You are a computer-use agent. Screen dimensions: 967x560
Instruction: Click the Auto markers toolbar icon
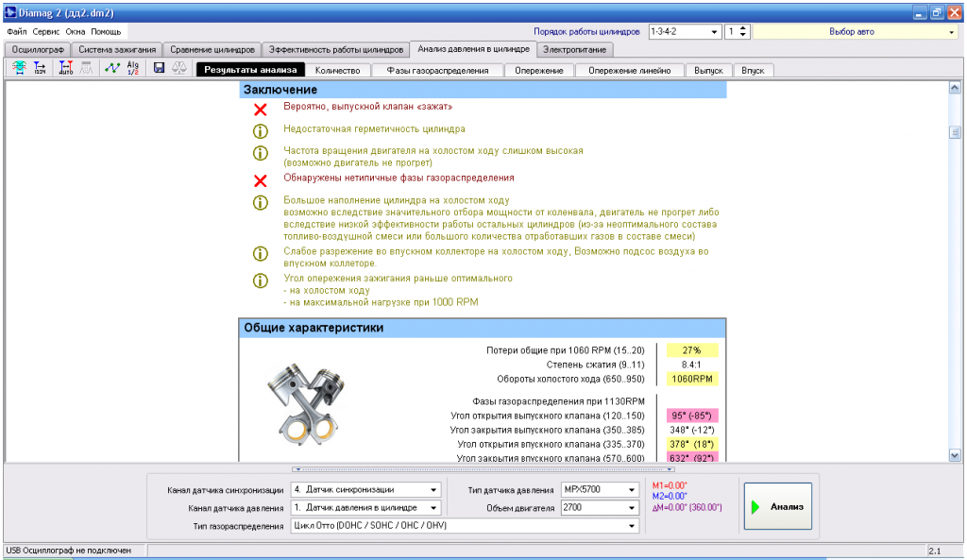point(65,68)
